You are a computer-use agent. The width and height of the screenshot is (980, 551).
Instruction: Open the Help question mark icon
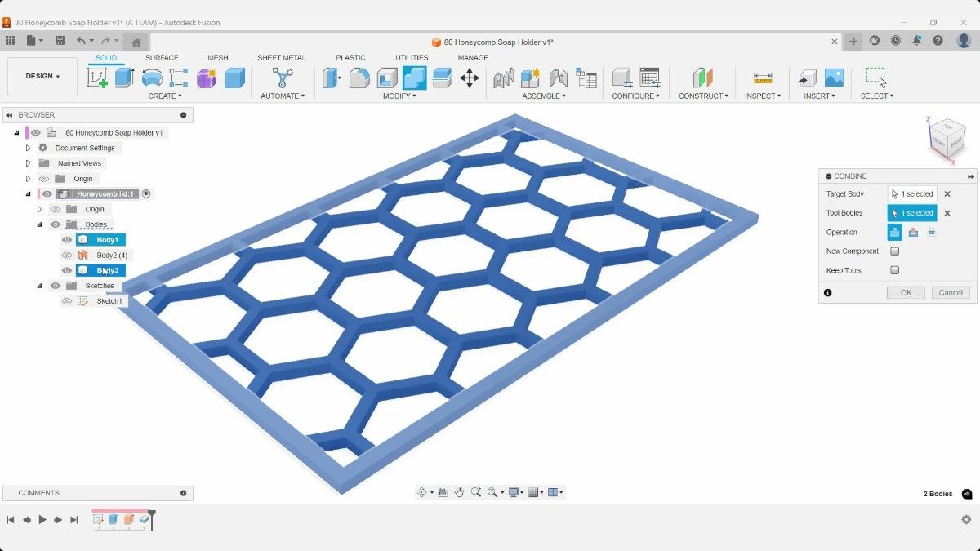[x=938, y=41]
